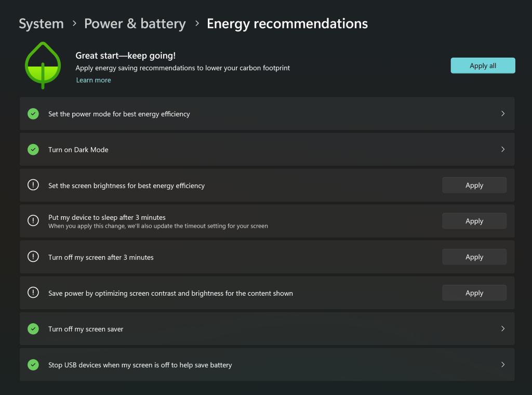Click green checkmark next to Dark Mode
The height and width of the screenshot is (395, 532).
point(33,149)
